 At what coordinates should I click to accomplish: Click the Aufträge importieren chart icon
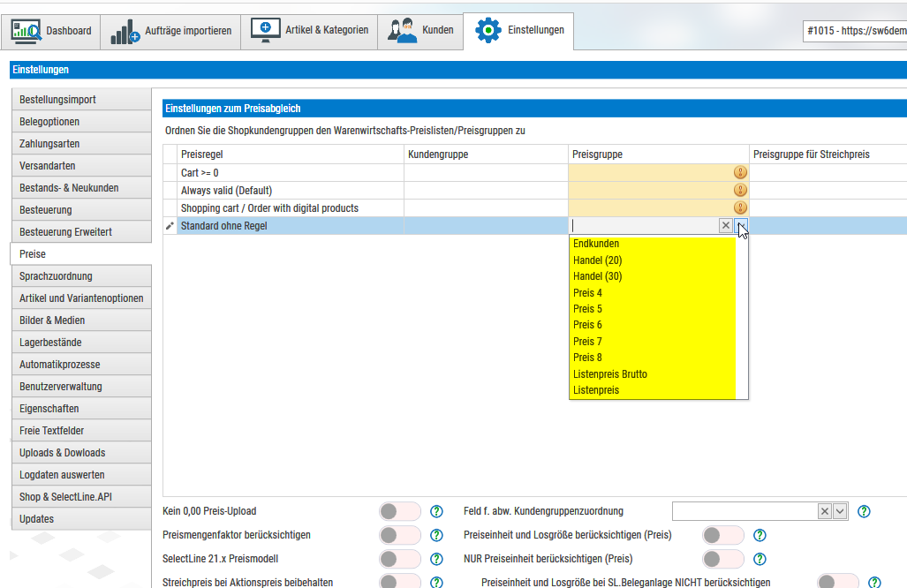click(x=125, y=32)
